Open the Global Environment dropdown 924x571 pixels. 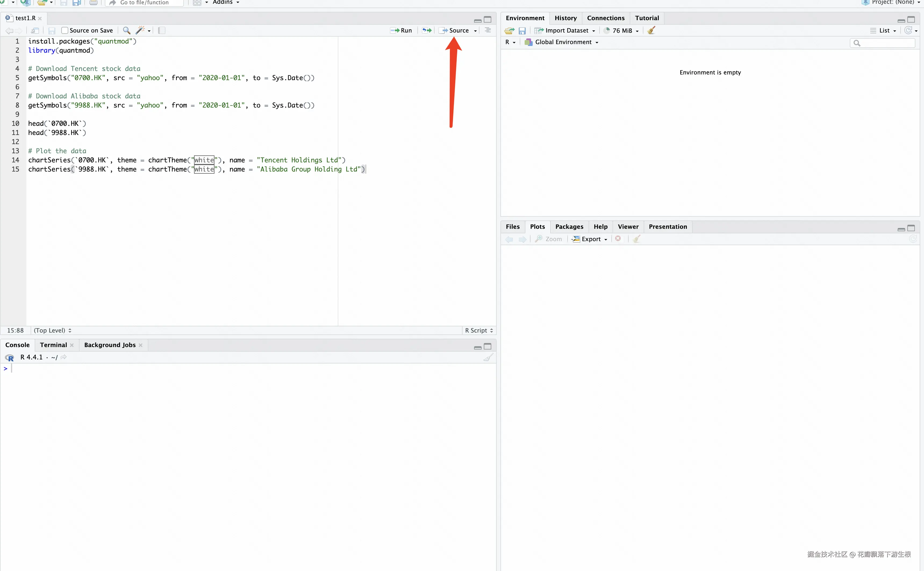[x=563, y=42]
